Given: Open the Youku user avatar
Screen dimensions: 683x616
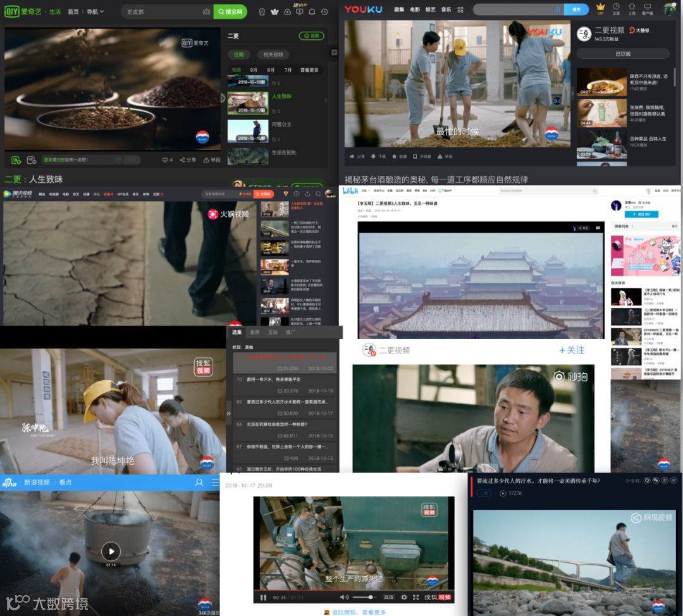Looking at the screenshot, I should click(x=670, y=8).
